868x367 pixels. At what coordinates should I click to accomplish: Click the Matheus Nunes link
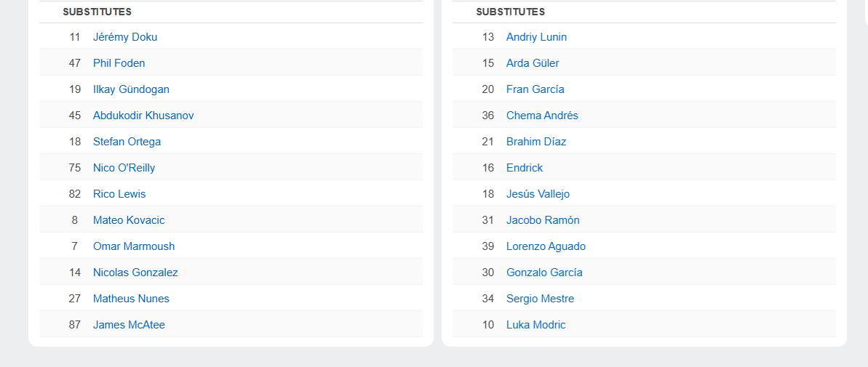[131, 299]
